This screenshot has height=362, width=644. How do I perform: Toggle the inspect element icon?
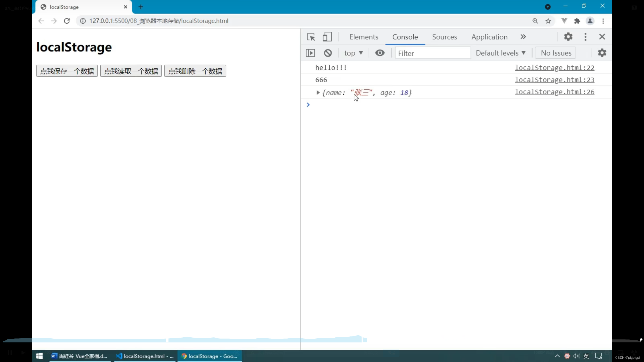(311, 37)
